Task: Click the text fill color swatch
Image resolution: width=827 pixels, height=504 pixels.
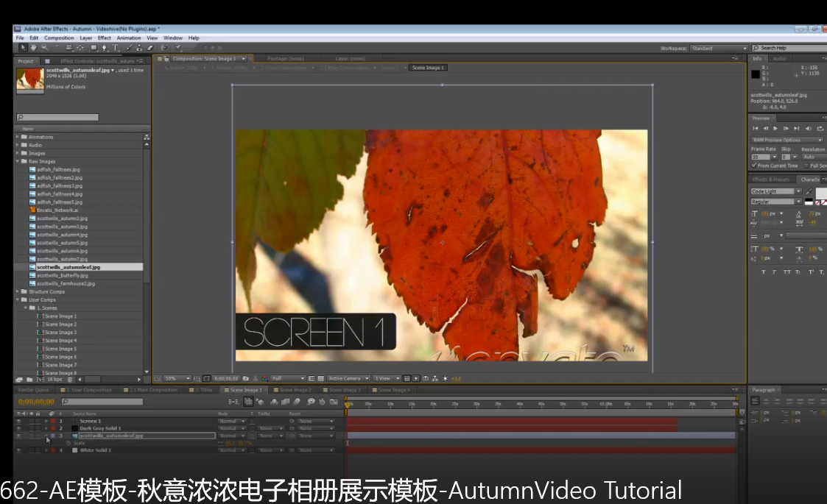Action: 822,193
